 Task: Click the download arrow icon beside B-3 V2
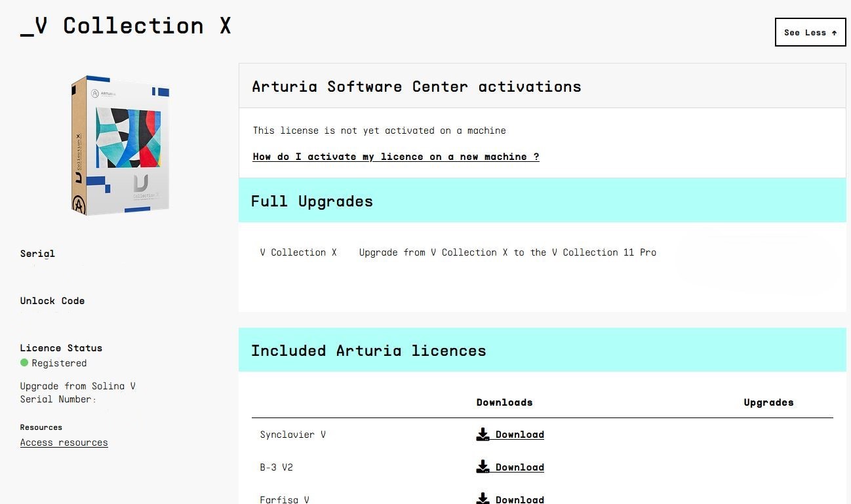tap(483, 467)
